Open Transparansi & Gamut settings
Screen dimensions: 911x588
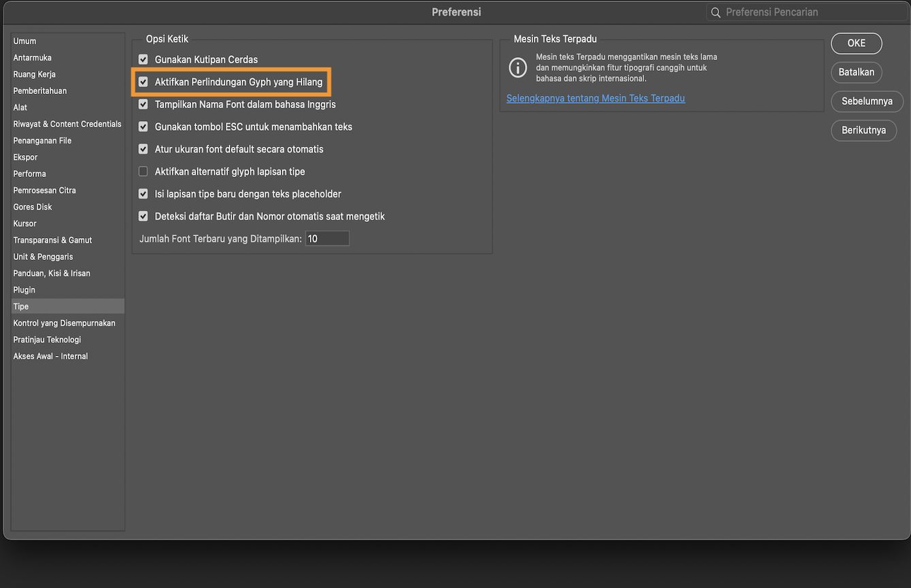[x=52, y=240]
